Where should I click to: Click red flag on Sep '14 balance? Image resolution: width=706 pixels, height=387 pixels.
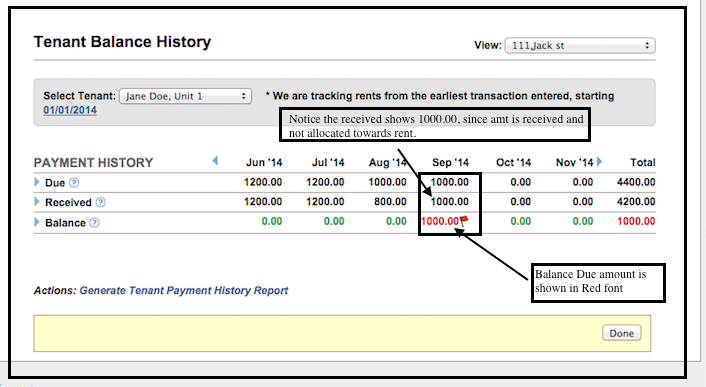coord(464,220)
